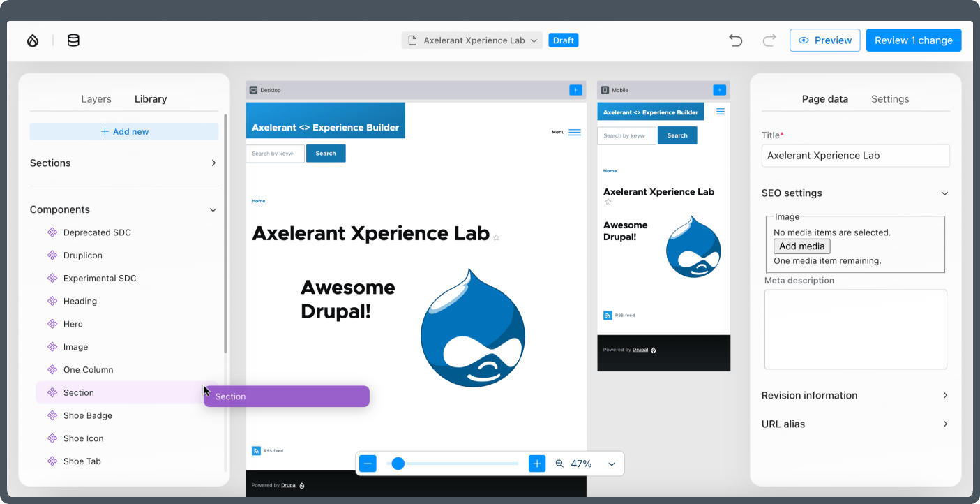Click the zoom magnifier icon near the zoom percentage

click(x=559, y=463)
